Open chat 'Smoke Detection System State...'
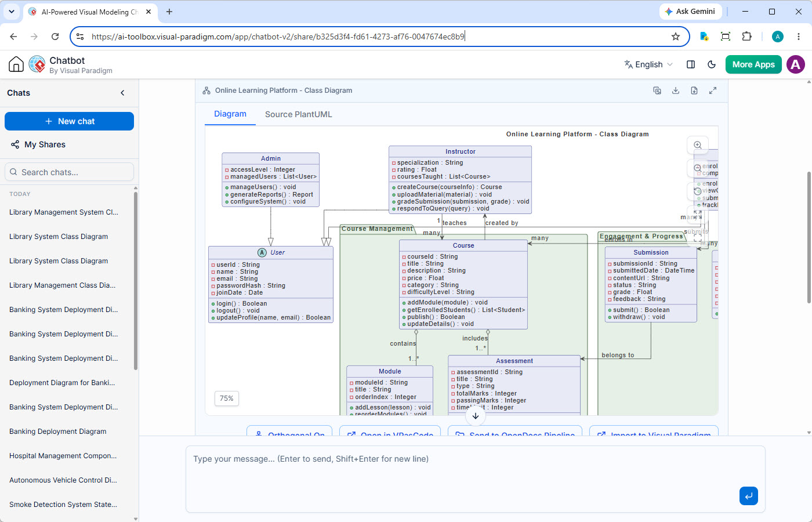This screenshot has height=522, width=812. click(63, 505)
